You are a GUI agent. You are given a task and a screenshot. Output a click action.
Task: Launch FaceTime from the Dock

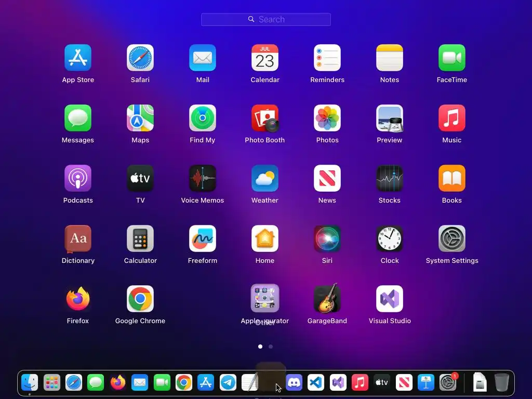coord(162,383)
